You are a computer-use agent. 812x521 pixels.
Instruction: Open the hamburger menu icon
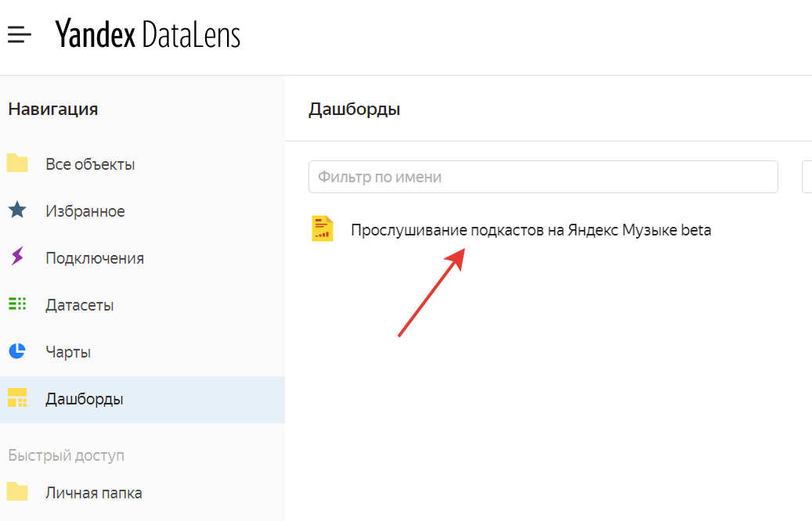(20, 34)
